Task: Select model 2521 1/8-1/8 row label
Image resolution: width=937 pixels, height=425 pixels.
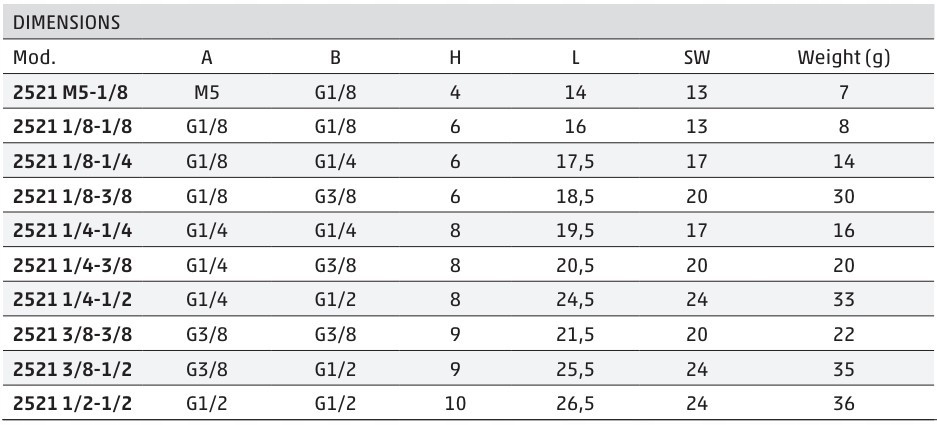Action: (72, 127)
